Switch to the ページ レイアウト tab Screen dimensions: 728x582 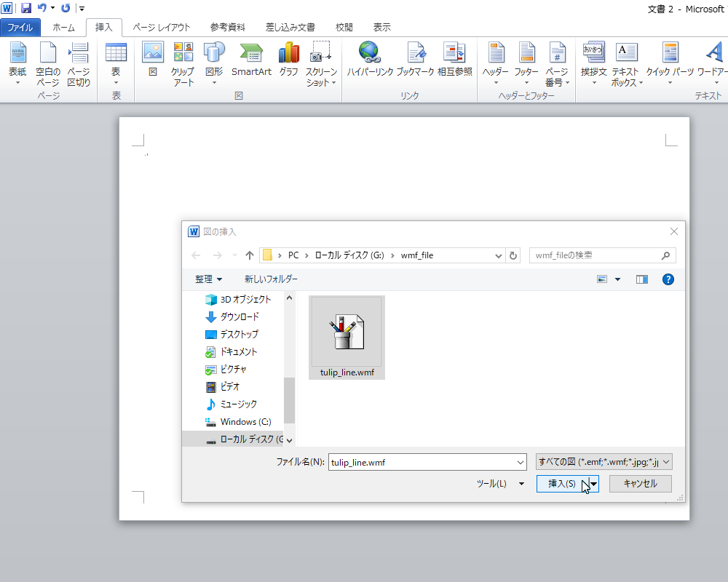pos(161,28)
